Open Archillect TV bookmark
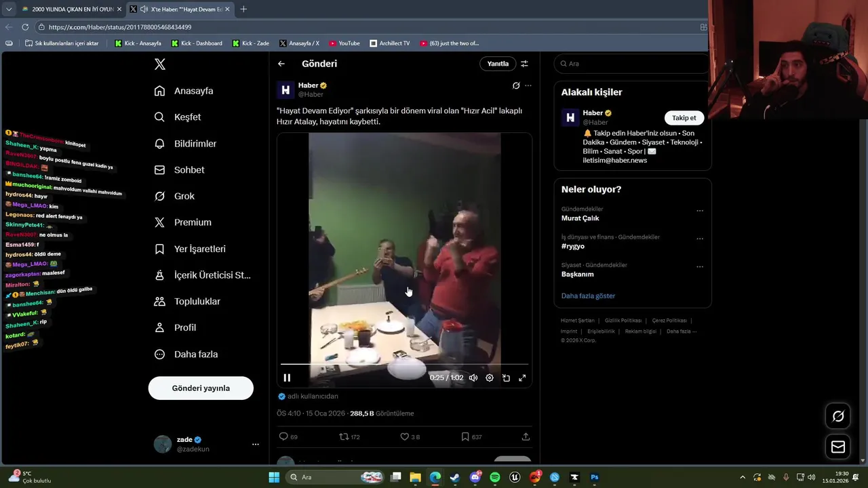 (x=390, y=43)
